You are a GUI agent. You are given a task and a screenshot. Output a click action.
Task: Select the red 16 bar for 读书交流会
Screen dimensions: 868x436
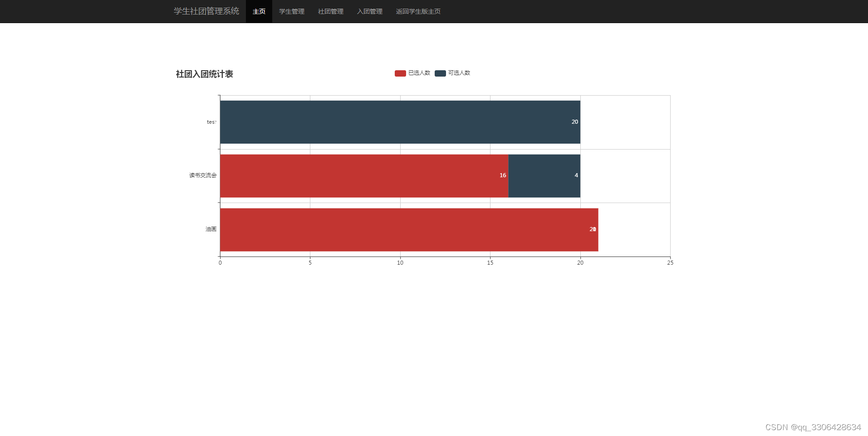tap(364, 176)
